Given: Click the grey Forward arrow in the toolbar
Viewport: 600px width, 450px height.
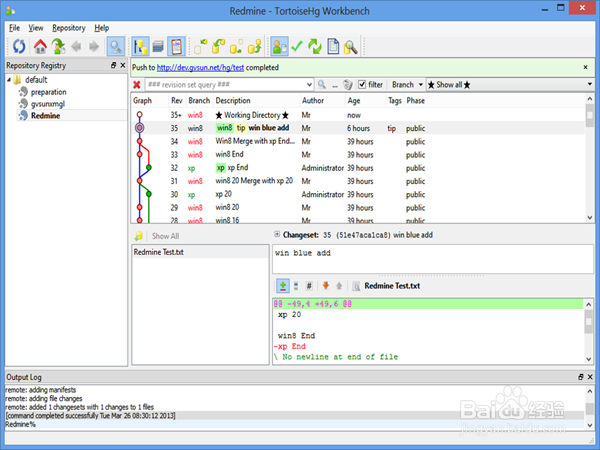Looking at the screenshot, I should (94, 46).
